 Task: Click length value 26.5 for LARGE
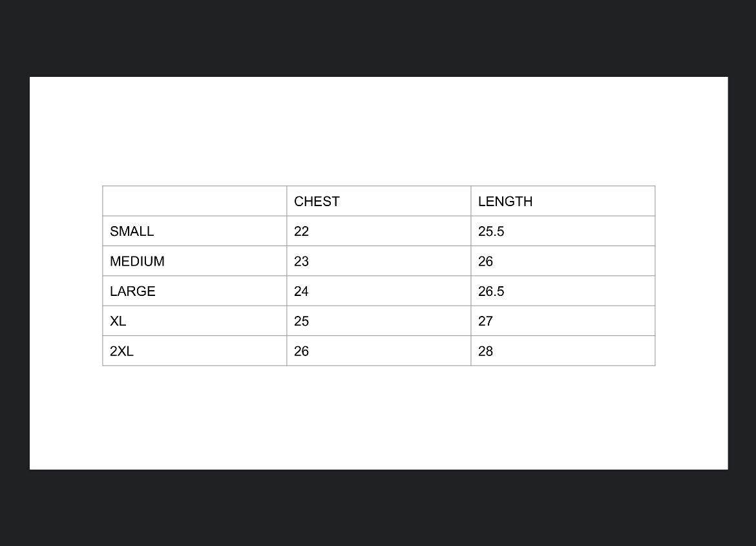(x=491, y=291)
